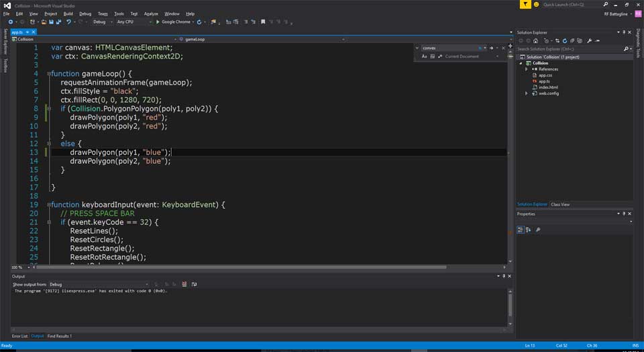Expand the References node in Solution Explorer
Viewport: 644px width, 352px height.
pos(527,69)
